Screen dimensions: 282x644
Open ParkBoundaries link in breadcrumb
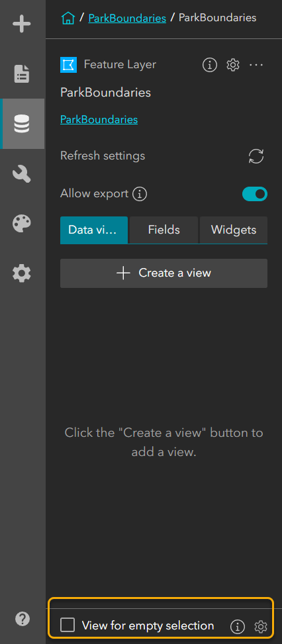click(127, 18)
